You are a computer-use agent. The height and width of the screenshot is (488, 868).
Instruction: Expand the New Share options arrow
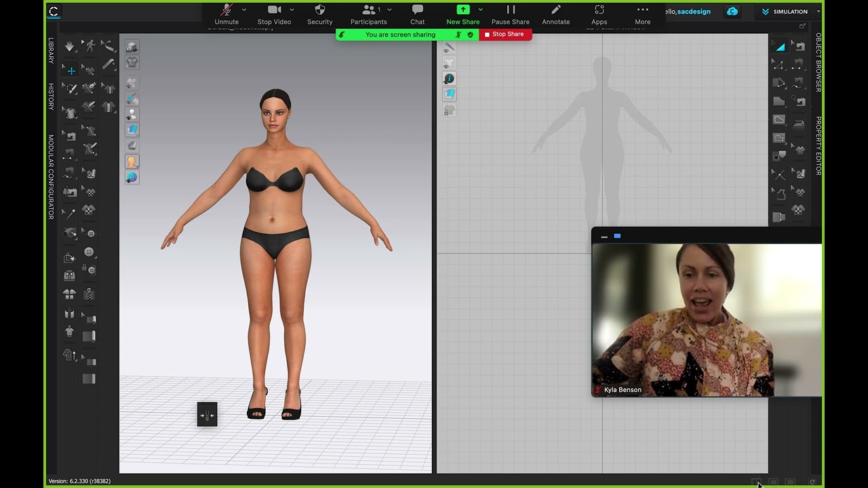click(x=480, y=9)
